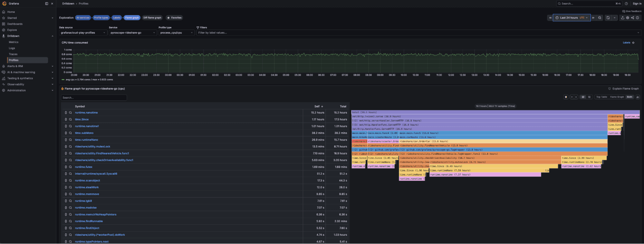The image size is (644, 244).
Task: Switch to Diff flame graph
Action: pos(152,18)
